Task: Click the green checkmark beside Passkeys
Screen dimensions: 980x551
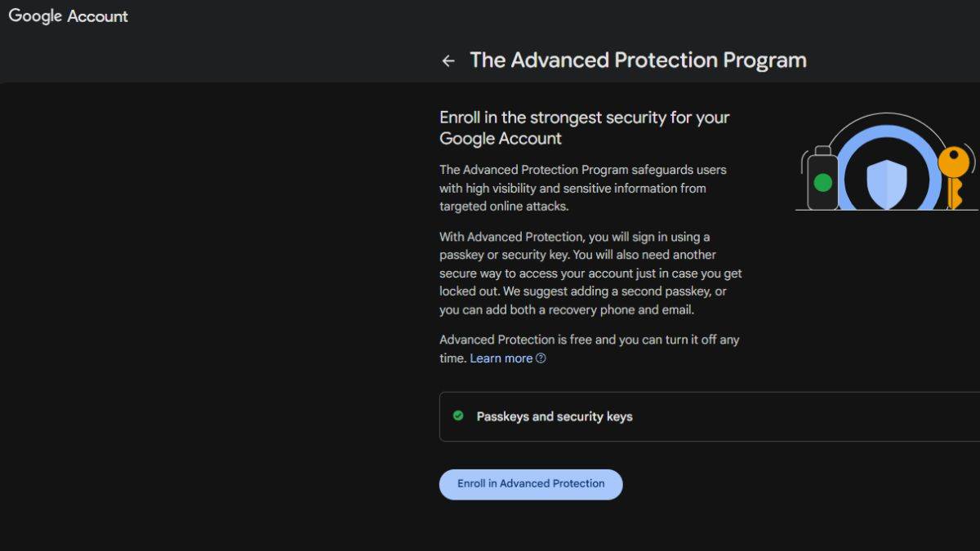Action: point(458,415)
